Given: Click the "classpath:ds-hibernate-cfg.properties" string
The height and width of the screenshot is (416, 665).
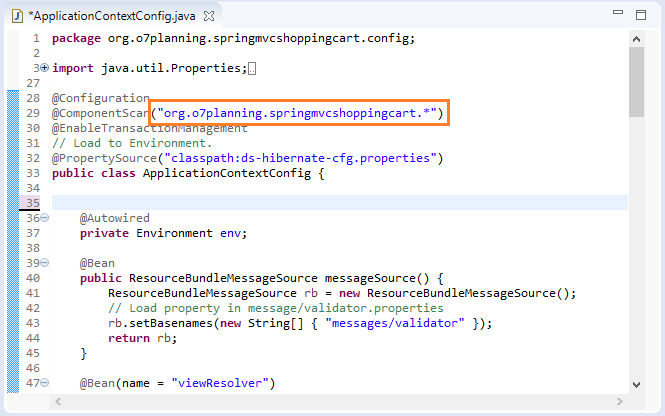Looking at the screenshot, I should click(301, 158).
